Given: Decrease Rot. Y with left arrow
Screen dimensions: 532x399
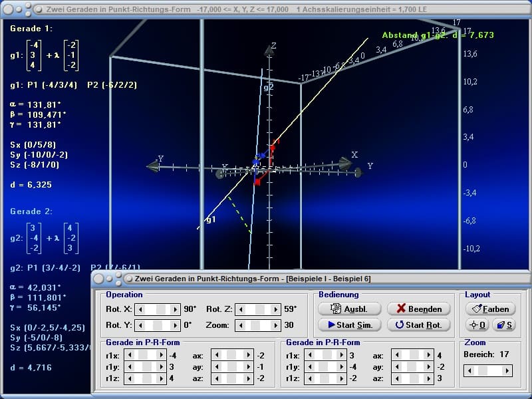Looking at the screenshot, I should coord(140,325).
